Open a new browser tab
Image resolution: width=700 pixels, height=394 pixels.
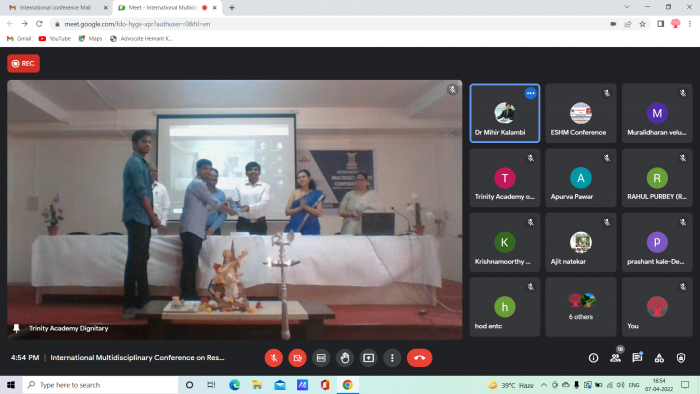[x=232, y=8]
